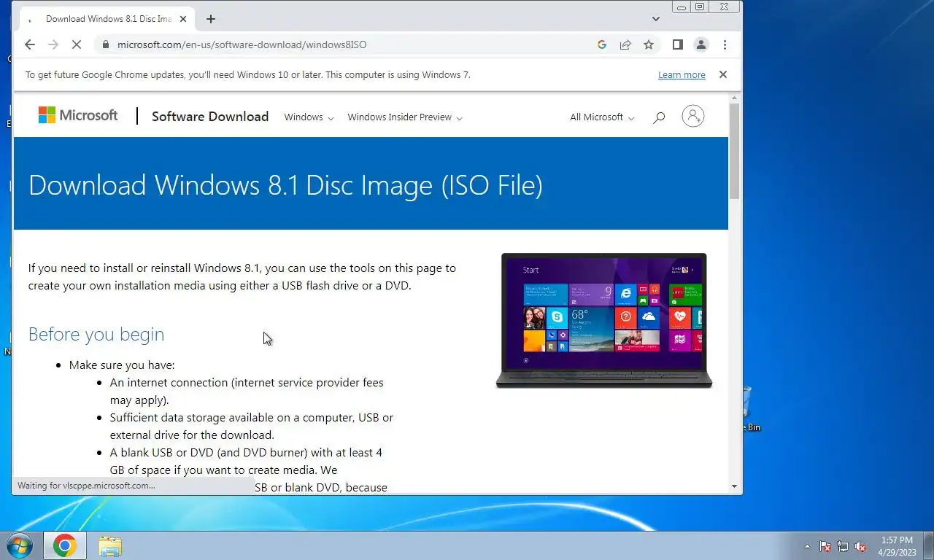Open the Software Download link
Viewport: 934px width, 560px height.
click(x=210, y=117)
